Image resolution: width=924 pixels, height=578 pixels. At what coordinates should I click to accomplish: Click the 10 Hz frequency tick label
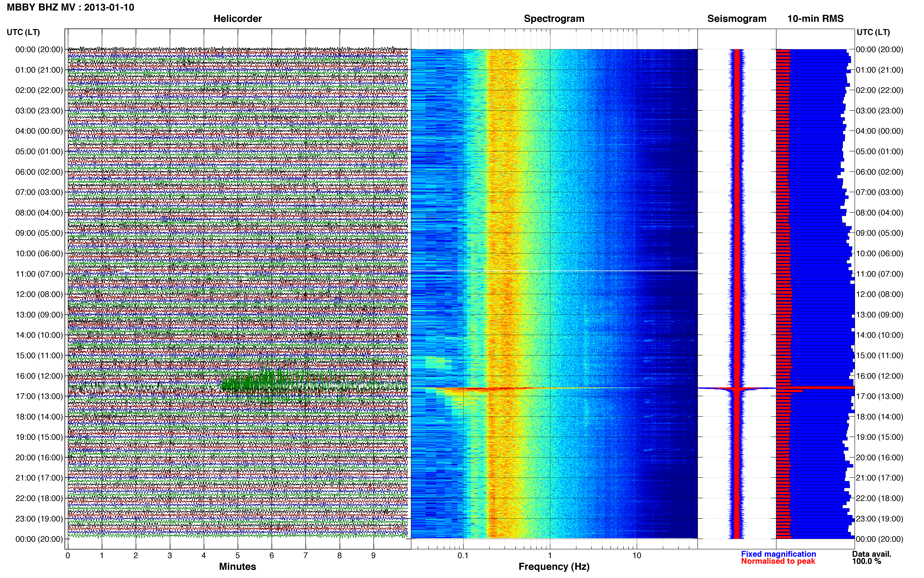pos(637,555)
